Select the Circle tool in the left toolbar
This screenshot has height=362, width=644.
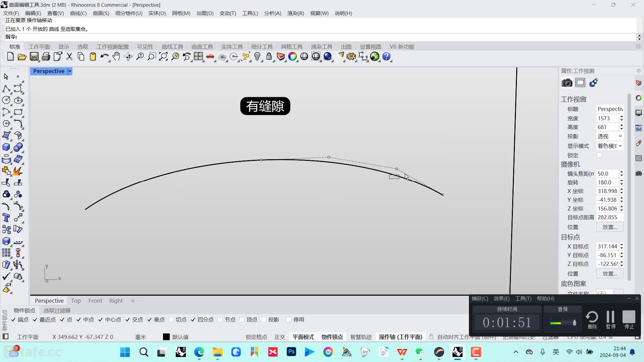[x=6, y=100]
